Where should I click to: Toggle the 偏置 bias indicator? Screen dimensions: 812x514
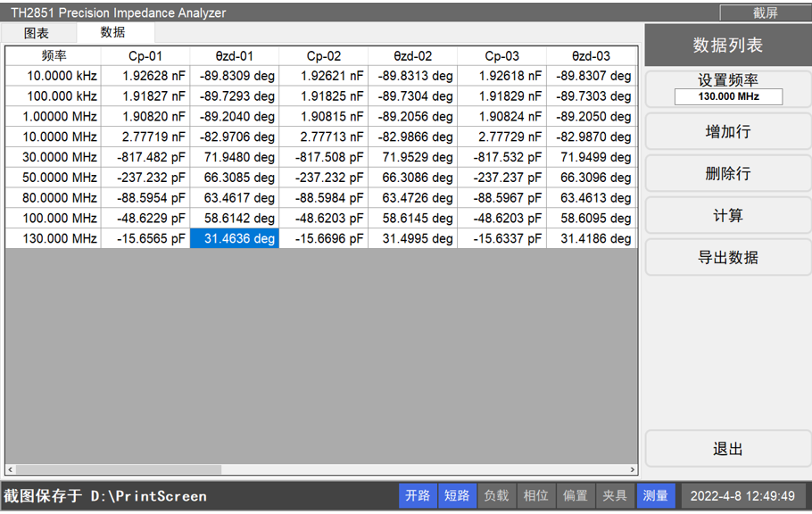pos(575,496)
